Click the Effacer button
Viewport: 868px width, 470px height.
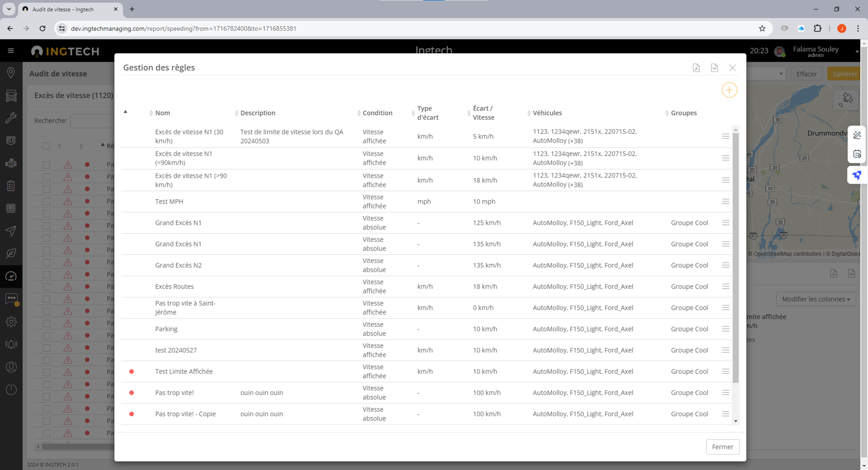tap(806, 74)
